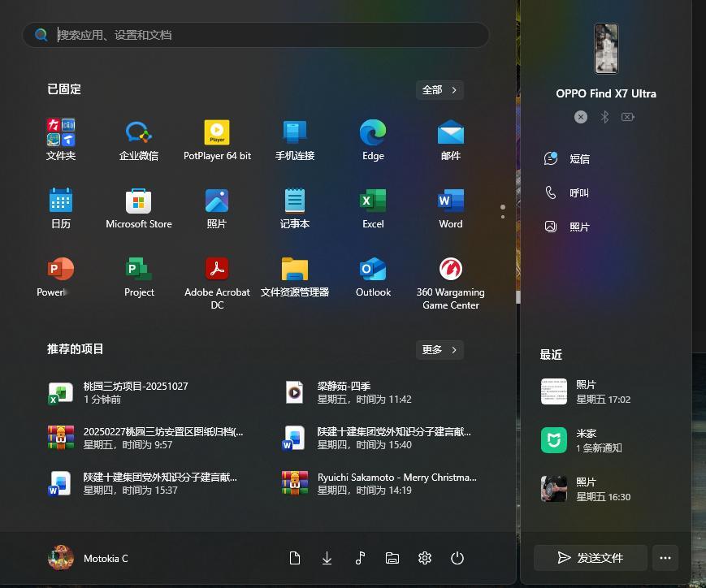Open 文件资源管理器 file explorer
The image size is (706, 588).
295,276
